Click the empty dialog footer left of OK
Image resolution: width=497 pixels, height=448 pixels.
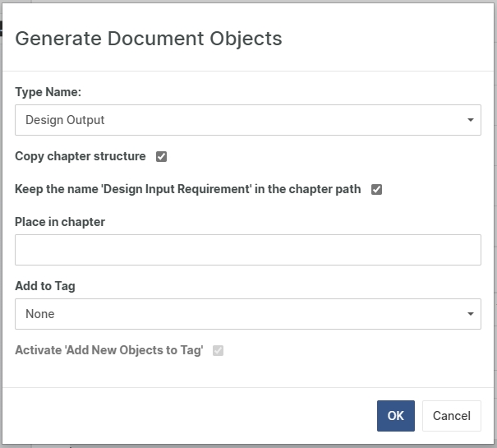(x=189, y=416)
